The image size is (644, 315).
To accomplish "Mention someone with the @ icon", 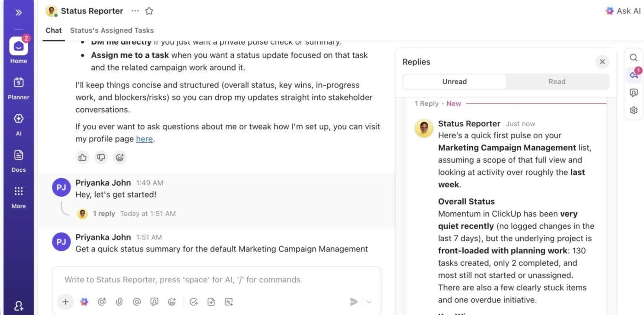I will 137,302.
